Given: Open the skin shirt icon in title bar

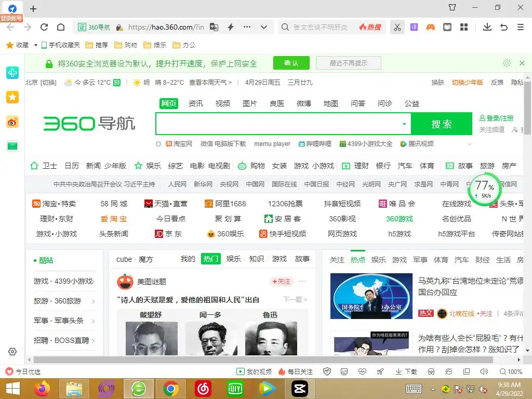Looking at the screenshot, I should coord(453,7).
